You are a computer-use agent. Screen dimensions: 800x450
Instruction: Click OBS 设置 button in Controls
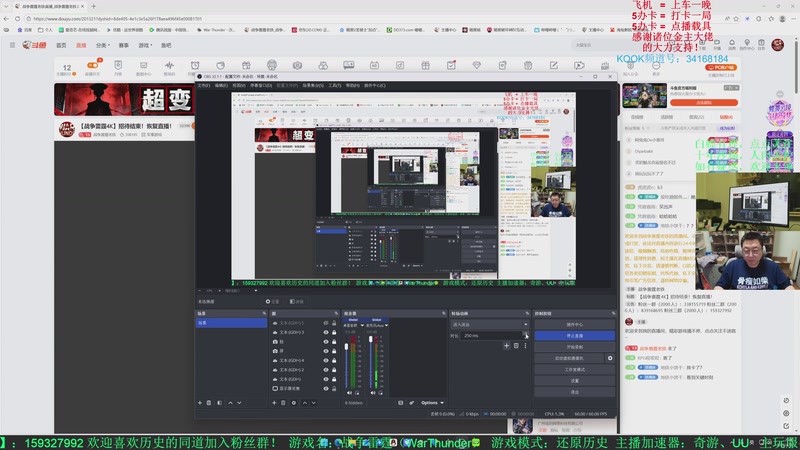coord(574,381)
